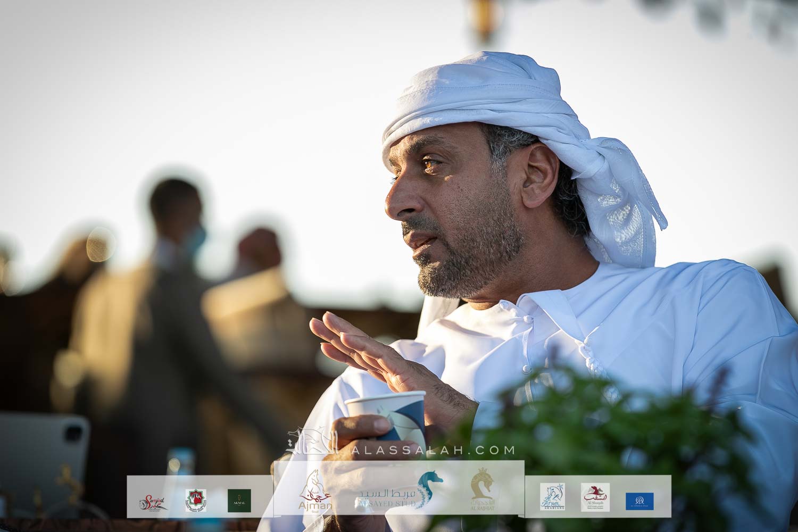Screen dimensions: 798x532
Task: Select the red and green emblem logo
Action: click(x=196, y=500)
